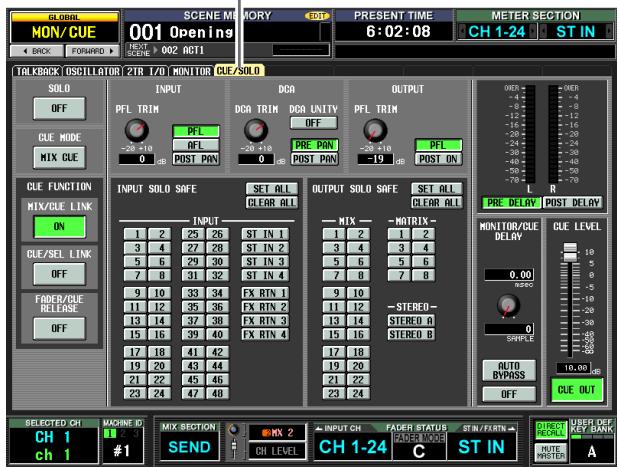The image size is (617, 467).
Task: Click the INPUT PFL TRIM dB value
Action: [x=137, y=159]
